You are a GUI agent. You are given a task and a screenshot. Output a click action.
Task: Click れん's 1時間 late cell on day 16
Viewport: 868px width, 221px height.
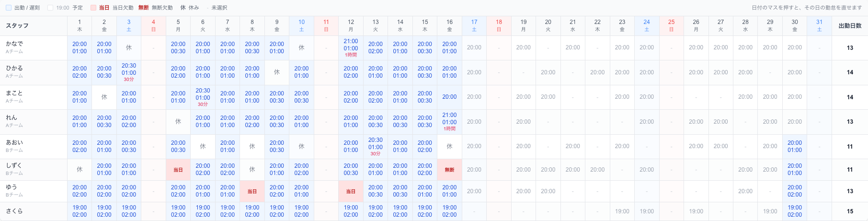point(449,122)
